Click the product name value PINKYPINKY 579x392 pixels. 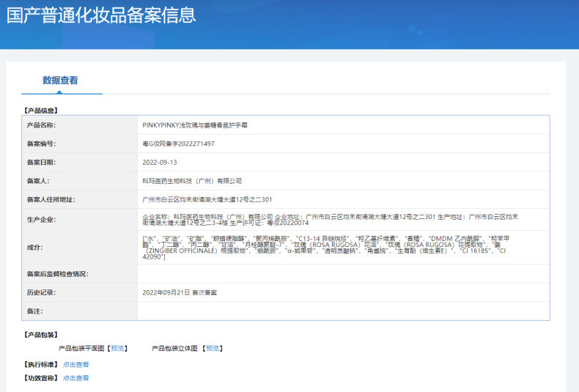click(x=195, y=125)
